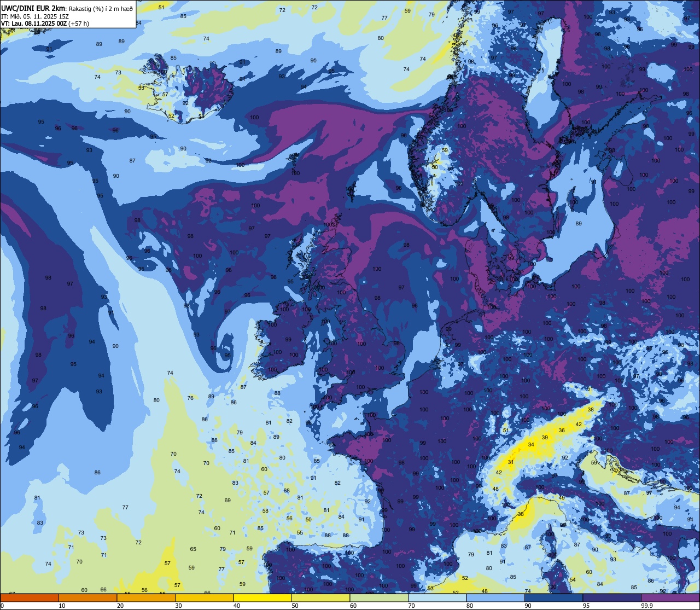Click the dark navy 95–99.9 legend segment
The height and width of the screenshot is (610, 700).
(611, 597)
